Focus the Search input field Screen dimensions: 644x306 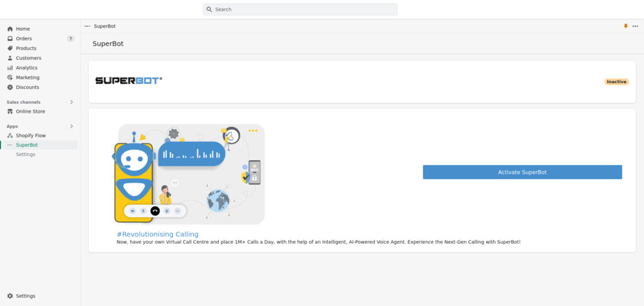(300, 9)
